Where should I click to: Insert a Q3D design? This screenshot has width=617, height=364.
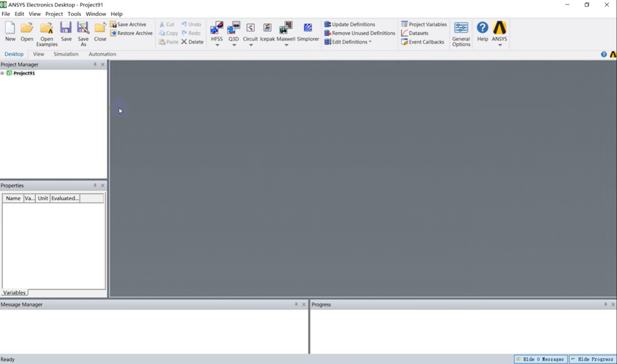(x=234, y=31)
